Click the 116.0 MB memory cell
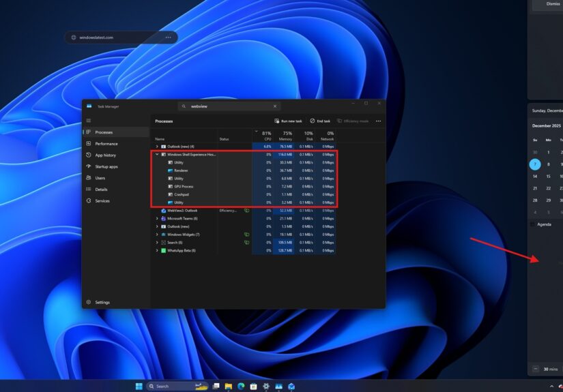The width and height of the screenshot is (563, 392). point(284,155)
